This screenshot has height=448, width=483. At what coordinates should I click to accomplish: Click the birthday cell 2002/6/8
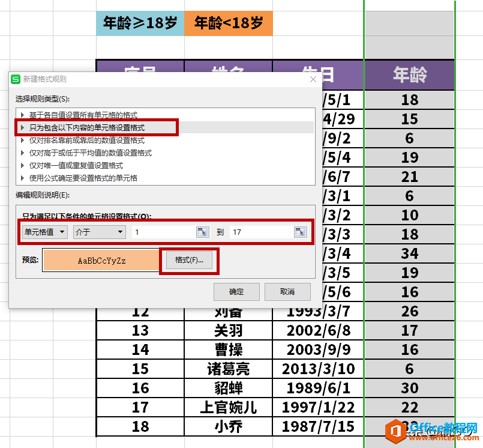pos(319,330)
